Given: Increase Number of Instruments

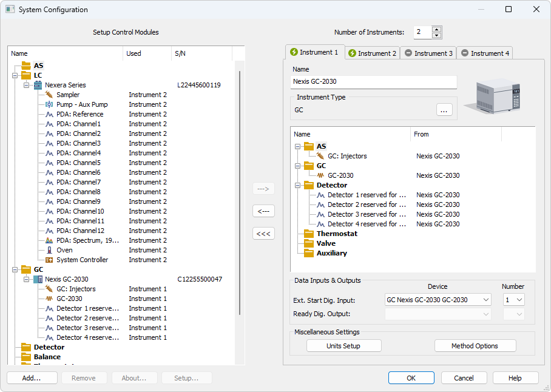Looking at the screenshot, I should 436,30.
